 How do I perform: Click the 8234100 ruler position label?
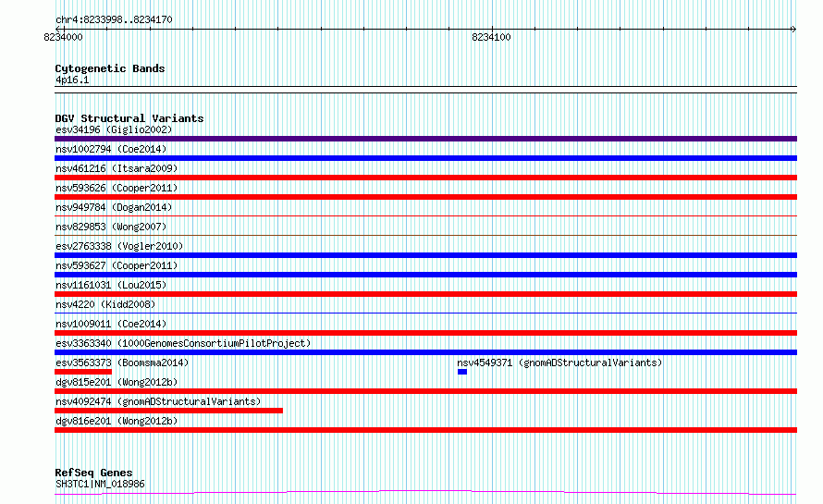point(491,37)
